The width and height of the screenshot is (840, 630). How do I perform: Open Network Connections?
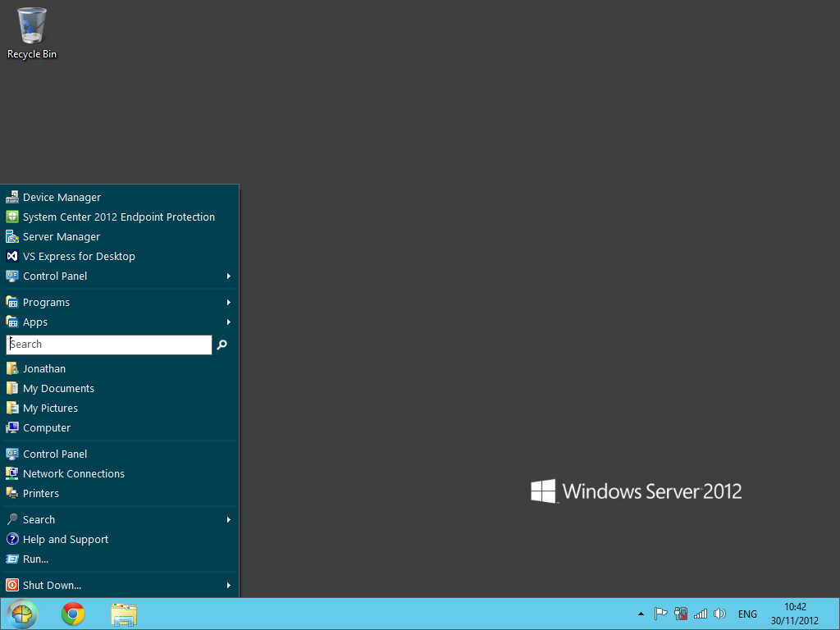point(120,473)
